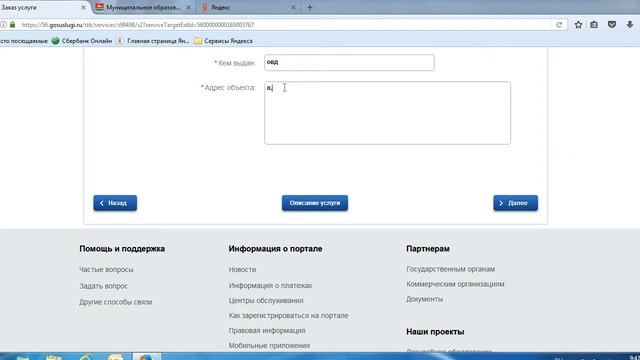This screenshot has width=640, height=360.
Task: Open the Частые вопросы link
Action: pyautogui.click(x=106, y=269)
